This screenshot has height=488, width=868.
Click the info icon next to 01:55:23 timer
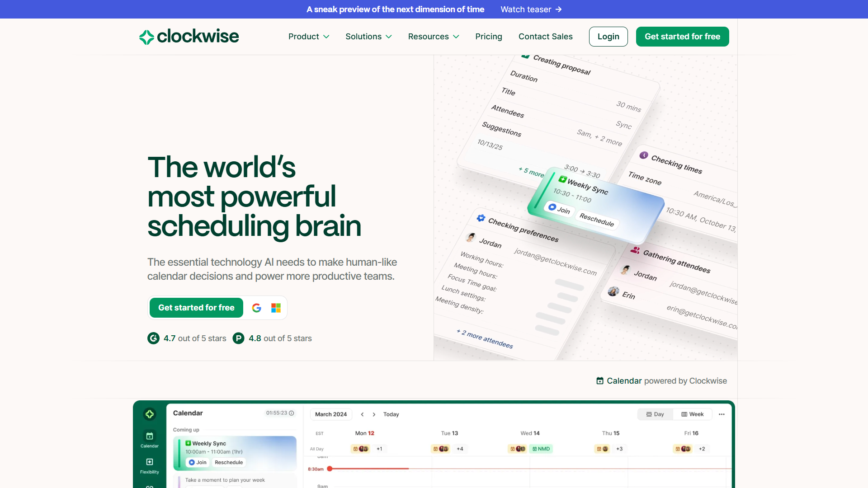tap(292, 413)
